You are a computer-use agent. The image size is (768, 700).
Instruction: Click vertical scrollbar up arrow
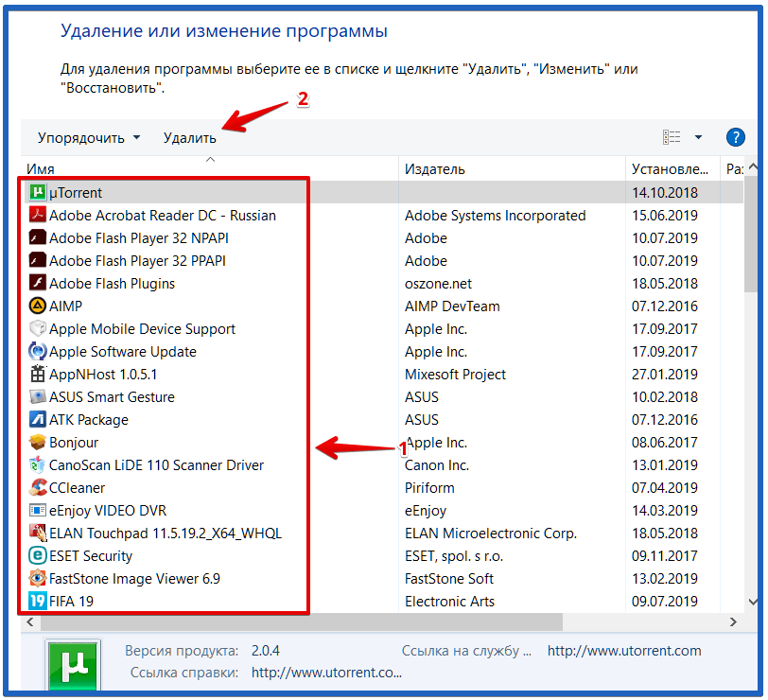(x=753, y=167)
